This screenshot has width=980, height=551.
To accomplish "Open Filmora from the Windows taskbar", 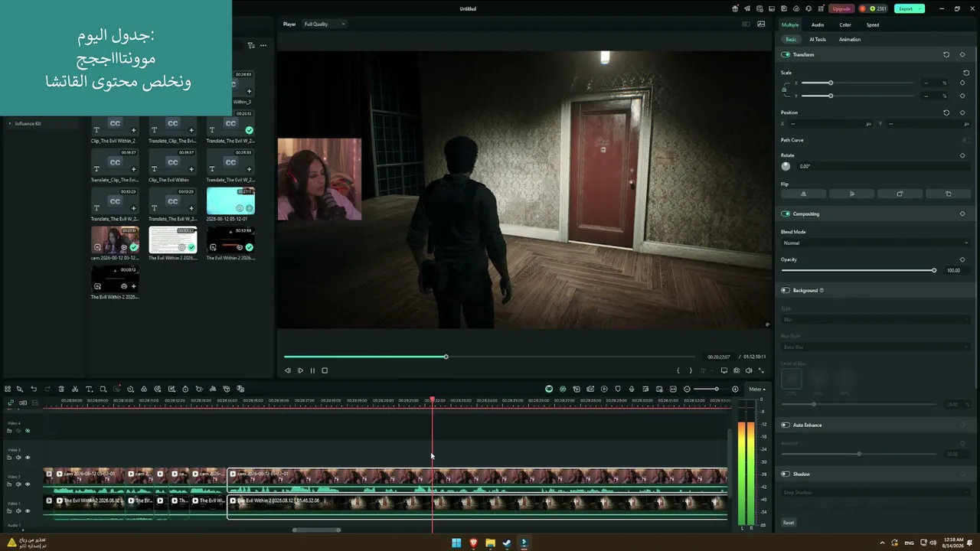I will click(524, 543).
